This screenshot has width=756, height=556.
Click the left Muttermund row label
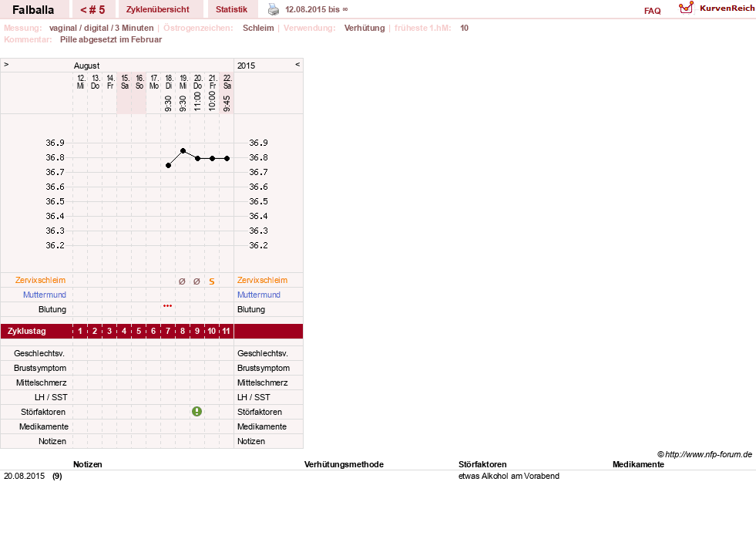click(45, 295)
